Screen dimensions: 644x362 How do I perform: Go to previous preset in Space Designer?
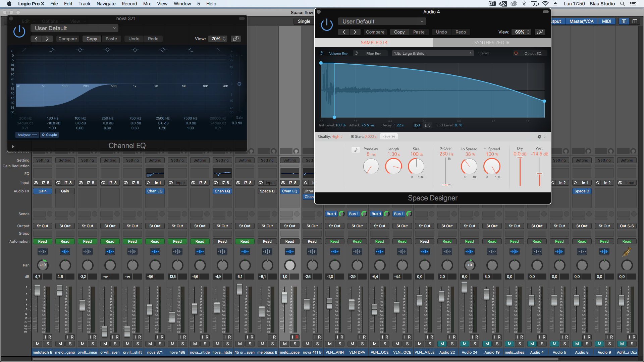(x=344, y=32)
